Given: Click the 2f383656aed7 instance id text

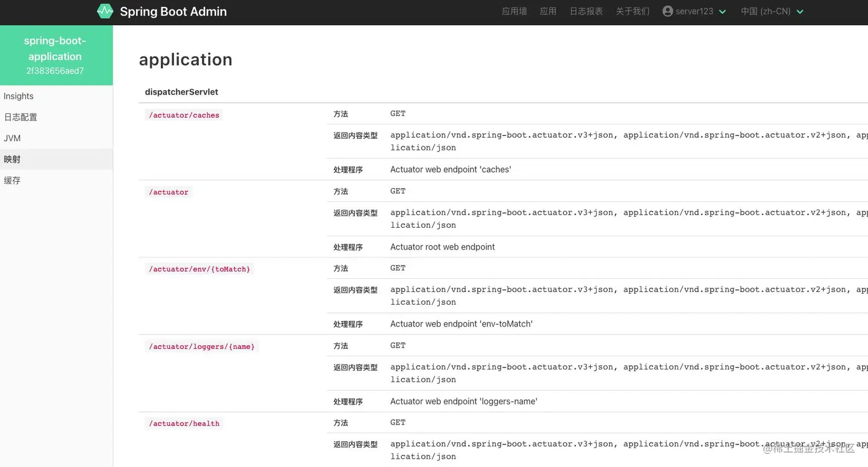Looking at the screenshot, I should (x=55, y=71).
